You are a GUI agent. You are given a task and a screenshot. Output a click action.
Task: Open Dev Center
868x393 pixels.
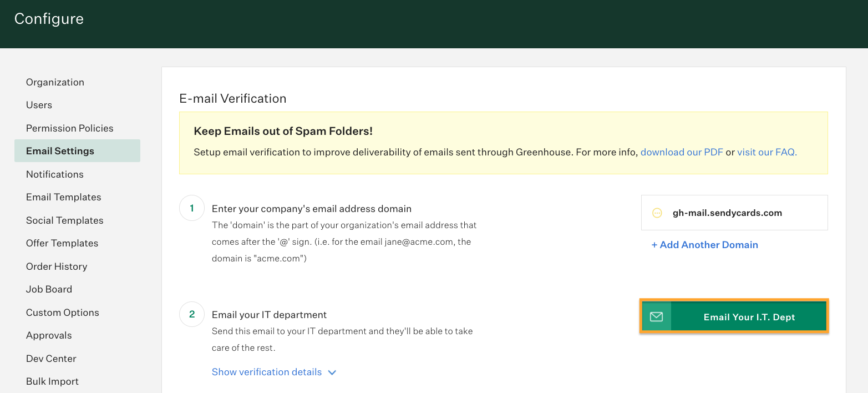[x=51, y=359]
